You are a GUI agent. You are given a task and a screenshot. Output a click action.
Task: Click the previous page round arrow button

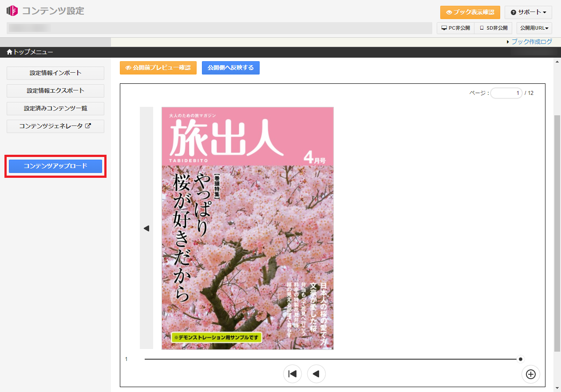[x=316, y=374]
